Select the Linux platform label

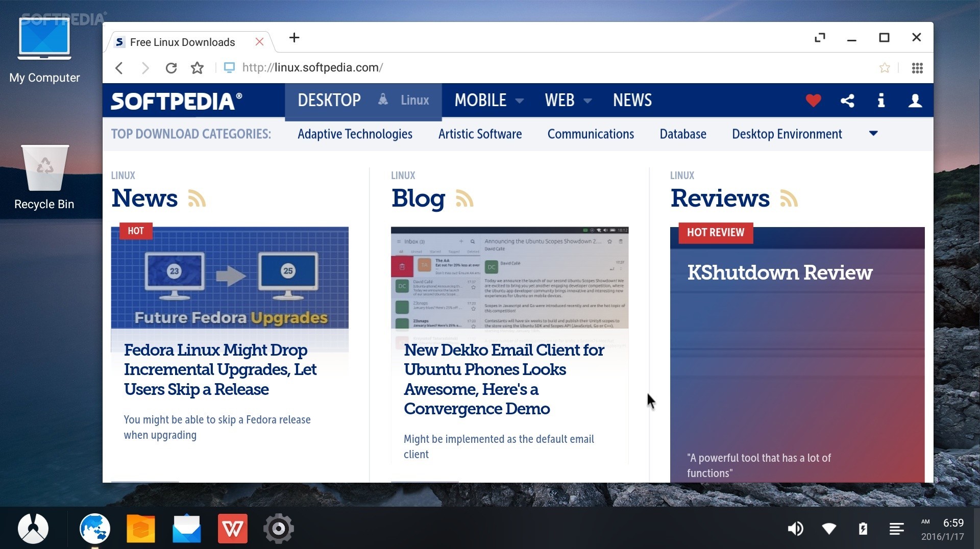[414, 101]
